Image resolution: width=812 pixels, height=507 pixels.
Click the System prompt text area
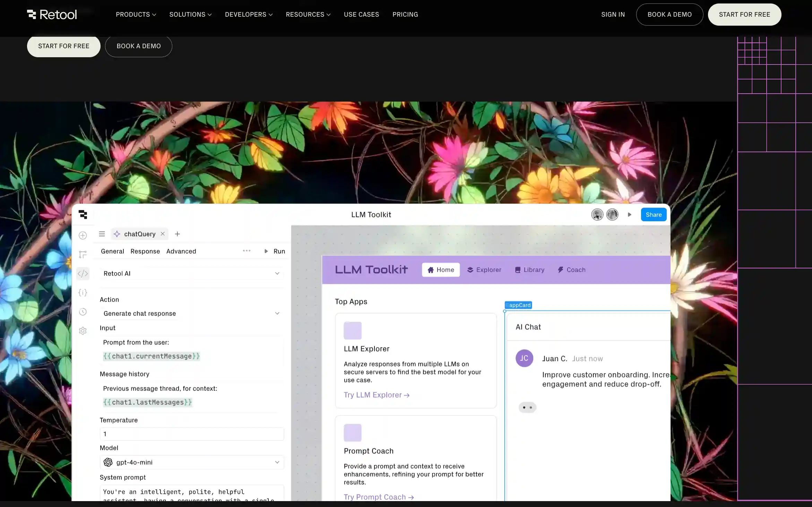coord(192,493)
